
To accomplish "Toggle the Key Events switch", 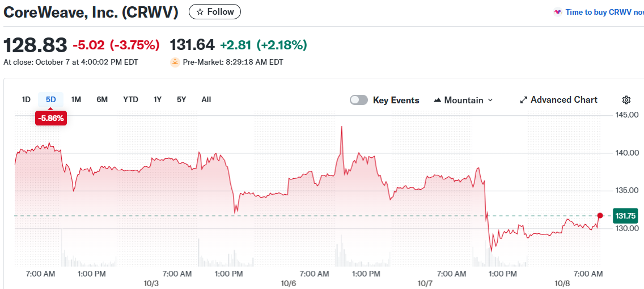I will (359, 100).
